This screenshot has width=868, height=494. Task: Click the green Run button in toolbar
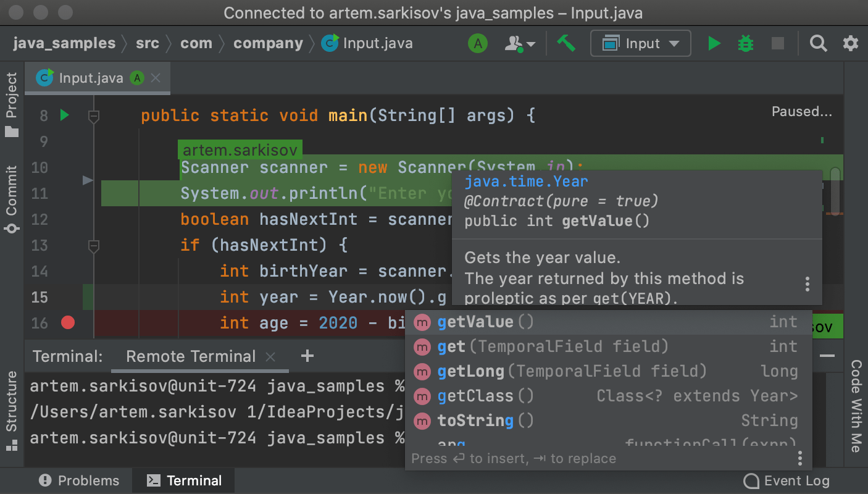714,44
